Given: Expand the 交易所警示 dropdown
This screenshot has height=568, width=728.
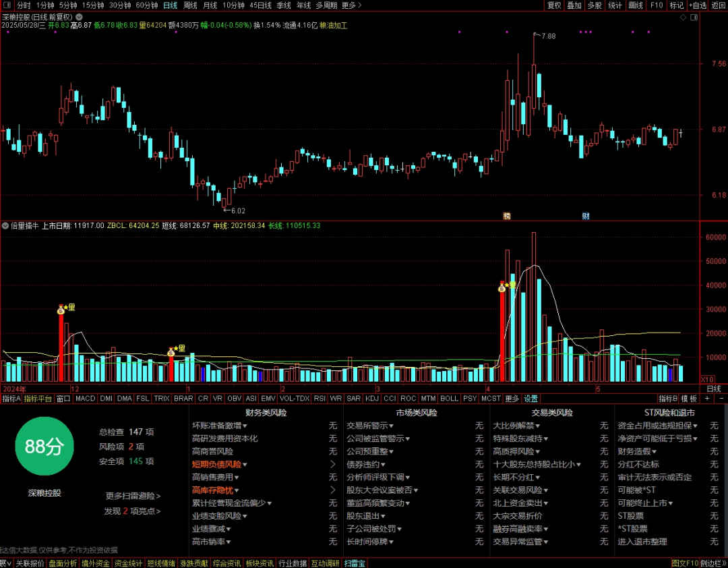Looking at the screenshot, I should tap(392, 426).
